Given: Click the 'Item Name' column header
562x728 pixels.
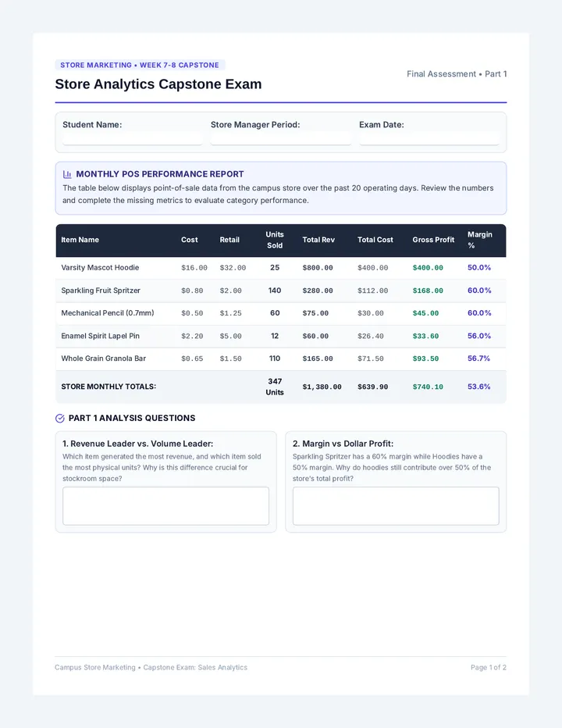Looking at the screenshot, I should click(x=80, y=240).
